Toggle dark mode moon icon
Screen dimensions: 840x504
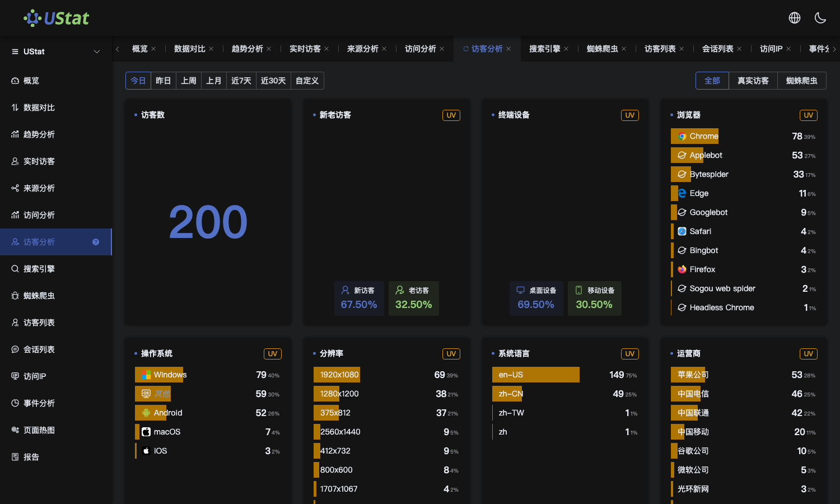click(820, 18)
